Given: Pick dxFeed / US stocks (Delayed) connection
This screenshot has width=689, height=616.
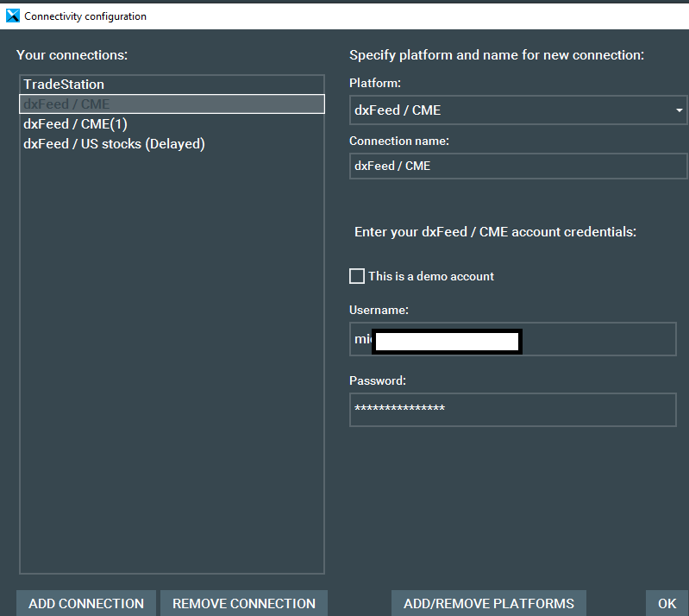Looking at the screenshot, I should click(114, 144).
